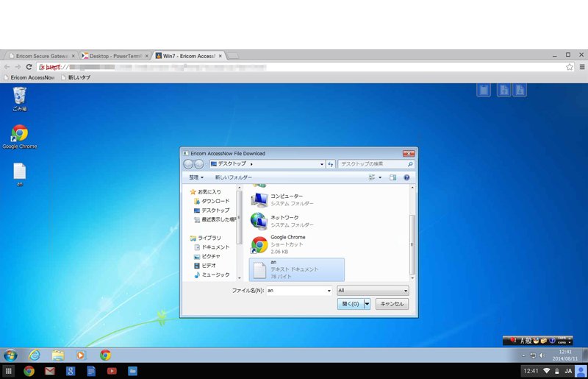The image size is (588, 379).
Task: Expand the デスクトップ breadcrumb arrow
Action: click(x=251, y=164)
